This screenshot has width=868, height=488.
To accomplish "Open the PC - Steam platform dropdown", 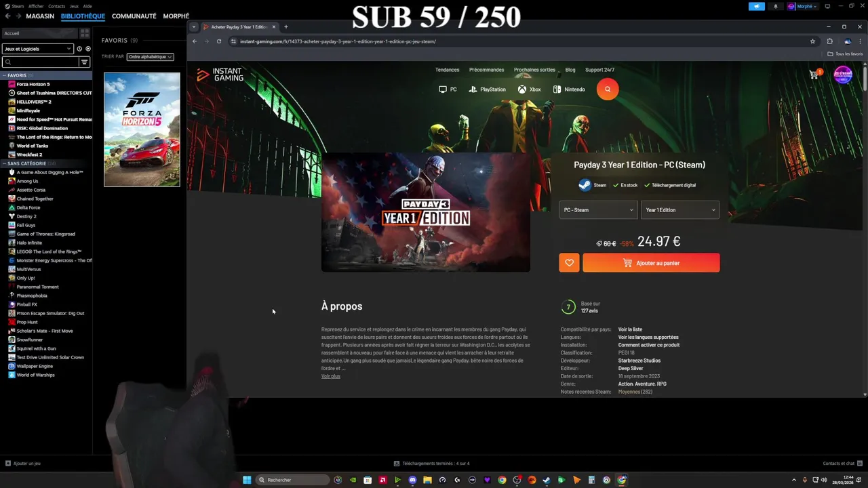I will (598, 210).
